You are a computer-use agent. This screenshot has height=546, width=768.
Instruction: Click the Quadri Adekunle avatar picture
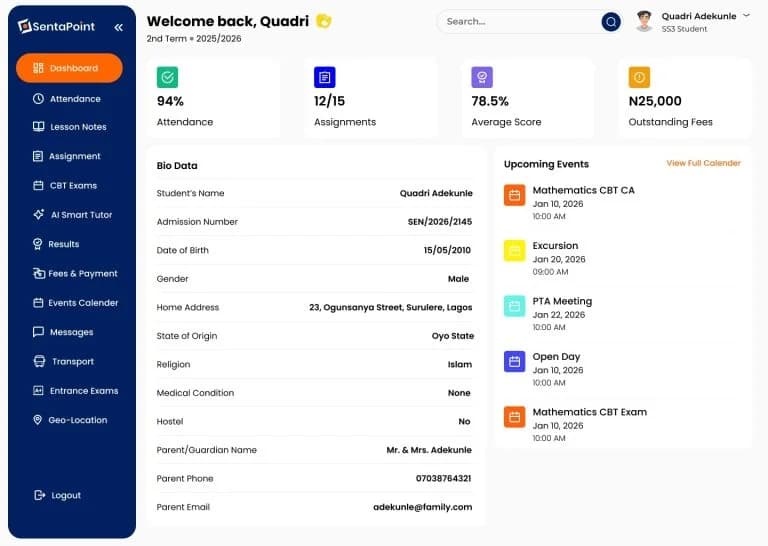pos(644,22)
